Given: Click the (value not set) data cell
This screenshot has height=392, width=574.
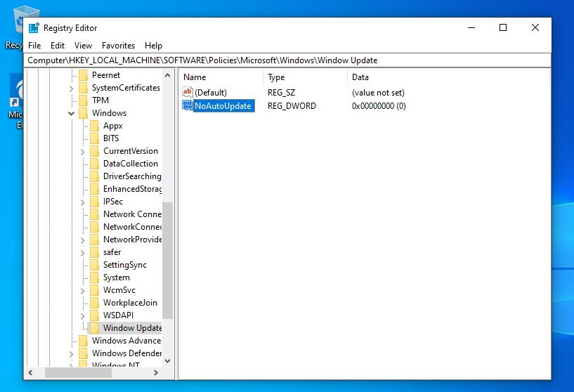Looking at the screenshot, I should click(x=378, y=93).
